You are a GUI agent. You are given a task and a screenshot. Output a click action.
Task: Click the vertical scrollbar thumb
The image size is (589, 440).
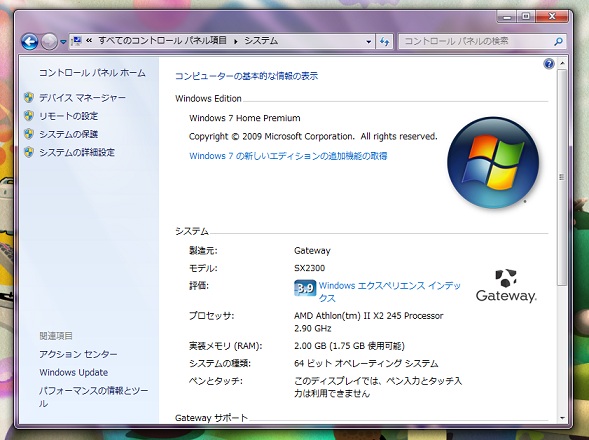tap(562, 177)
